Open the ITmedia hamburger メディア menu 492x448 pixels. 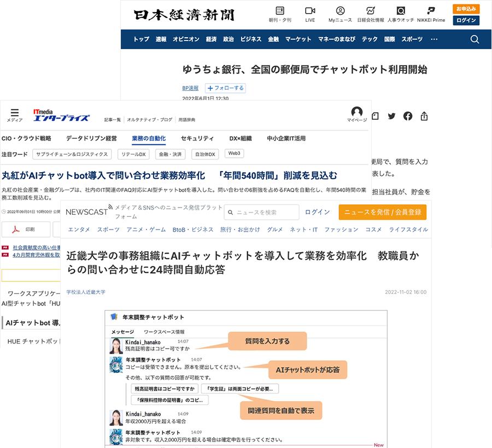(15, 115)
